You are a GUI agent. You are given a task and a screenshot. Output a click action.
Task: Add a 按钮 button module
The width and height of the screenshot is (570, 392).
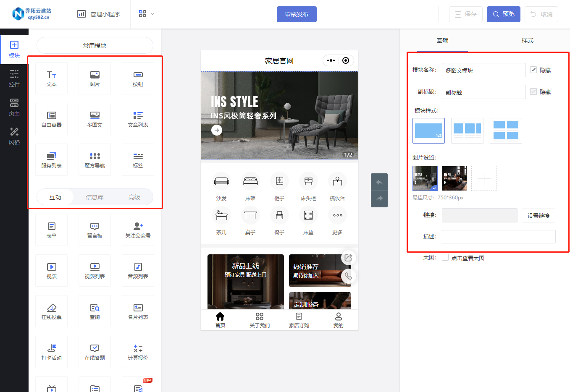[x=138, y=78]
